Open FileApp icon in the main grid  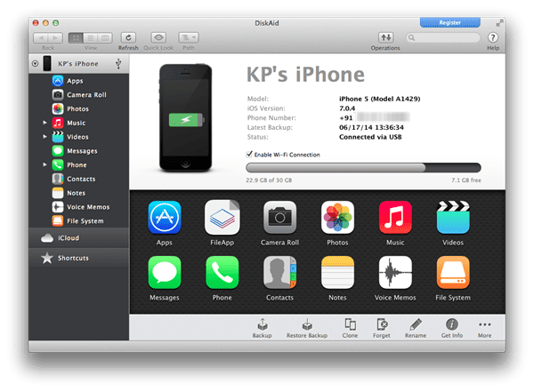222,217
